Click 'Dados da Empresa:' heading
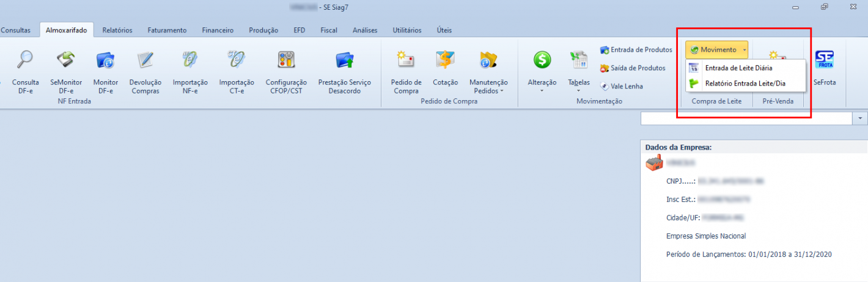Image resolution: width=868 pixels, height=282 pixels. (x=679, y=147)
